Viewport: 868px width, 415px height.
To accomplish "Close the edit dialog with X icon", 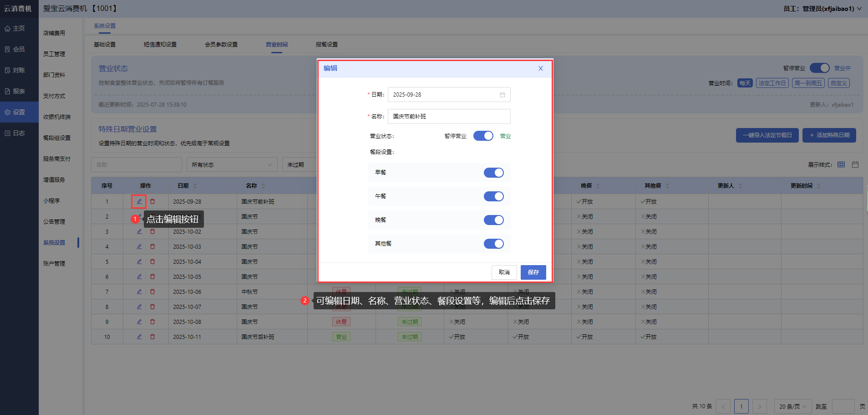I will tap(541, 68).
